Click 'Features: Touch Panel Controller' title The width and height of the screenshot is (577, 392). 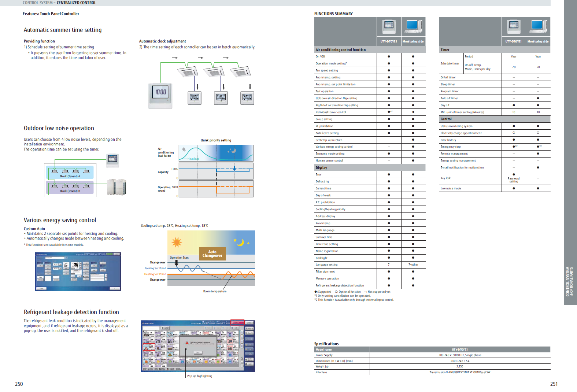coord(51,14)
